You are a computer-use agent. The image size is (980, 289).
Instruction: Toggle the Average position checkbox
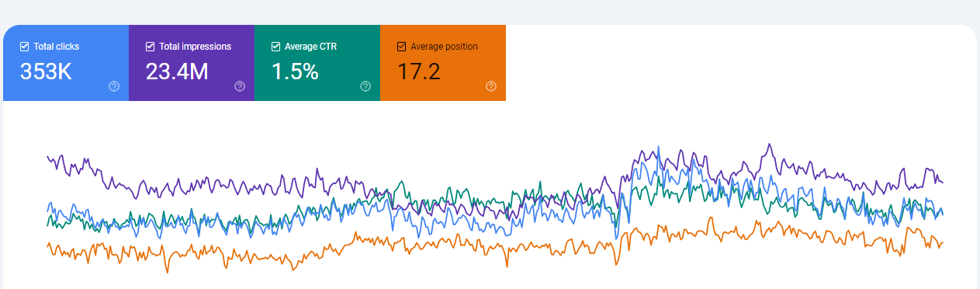pyautogui.click(x=401, y=47)
